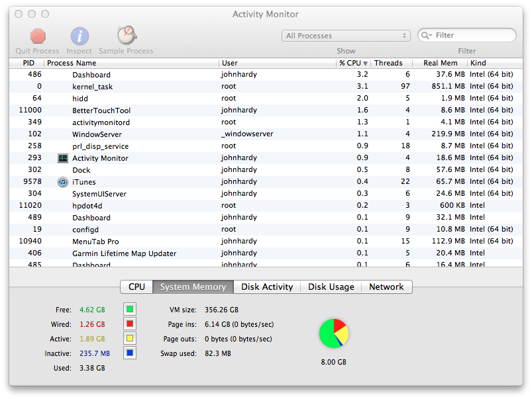Viewport: 532px width, 399px height.
Task: Select Dashboard process with PID 486
Action: coord(266,75)
